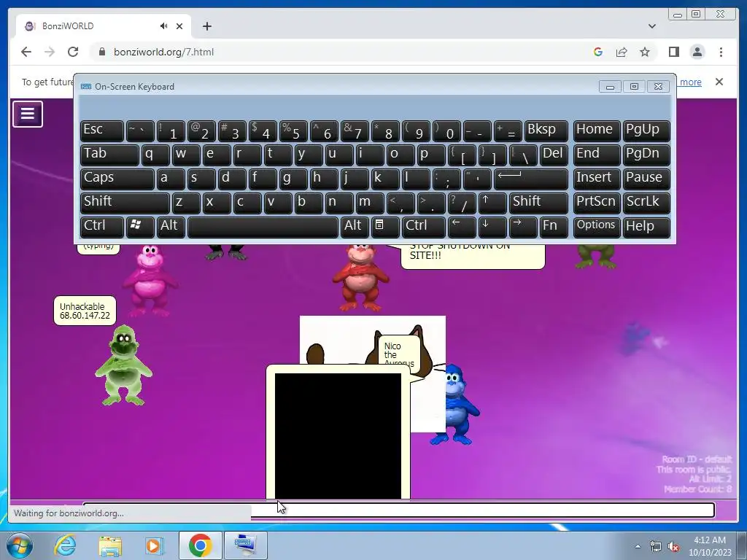Open Chrome three-dot menu
Image resolution: width=747 pixels, height=560 pixels.
click(x=721, y=52)
